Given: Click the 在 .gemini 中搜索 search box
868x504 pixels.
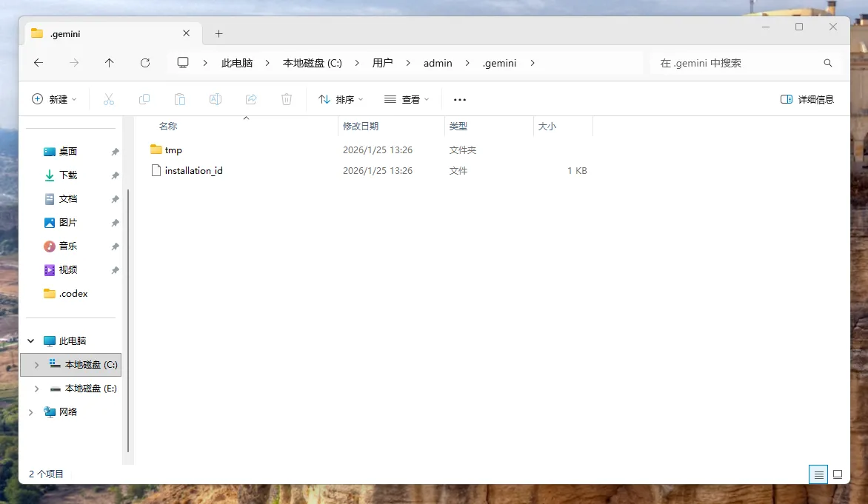Looking at the screenshot, I should (737, 63).
